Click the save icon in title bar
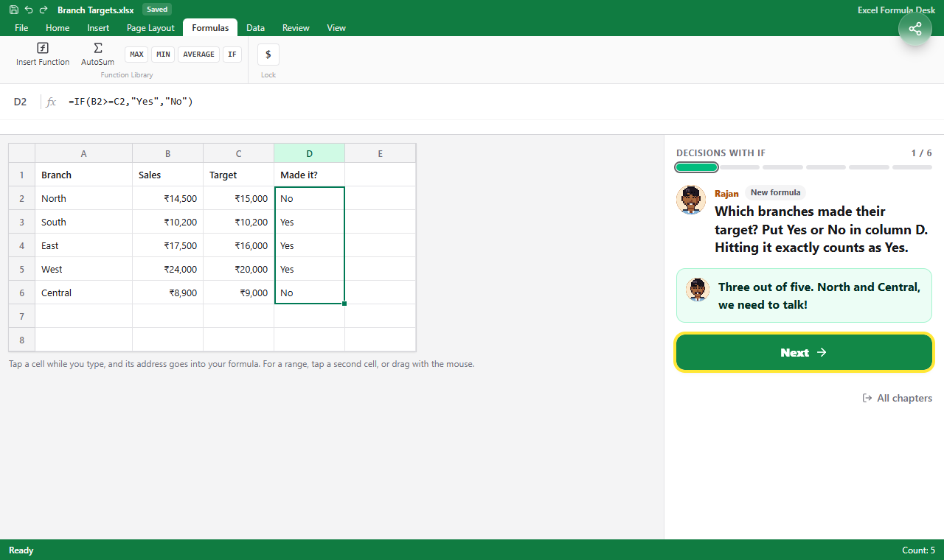 point(14,10)
